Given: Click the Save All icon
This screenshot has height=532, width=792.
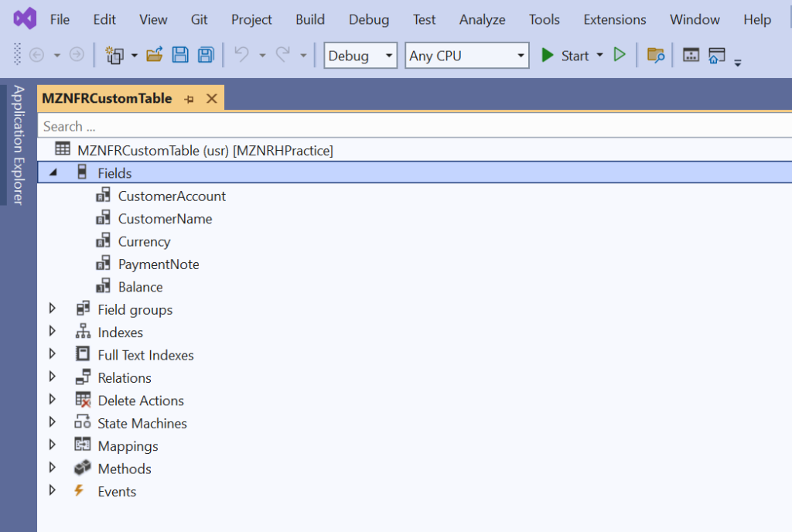Looking at the screenshot, I should pos(206,54).
